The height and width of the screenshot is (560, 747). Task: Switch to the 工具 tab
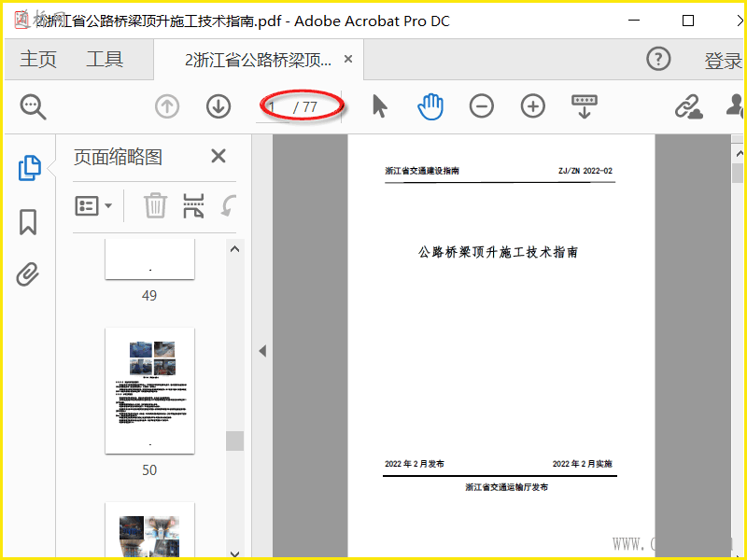(x=105, y=60)
